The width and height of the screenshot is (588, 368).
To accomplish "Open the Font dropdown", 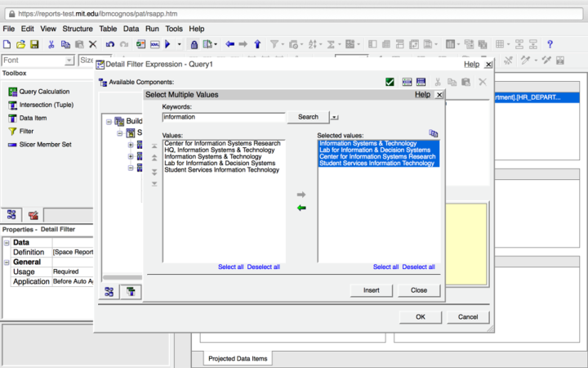I will tap(69, 61).
